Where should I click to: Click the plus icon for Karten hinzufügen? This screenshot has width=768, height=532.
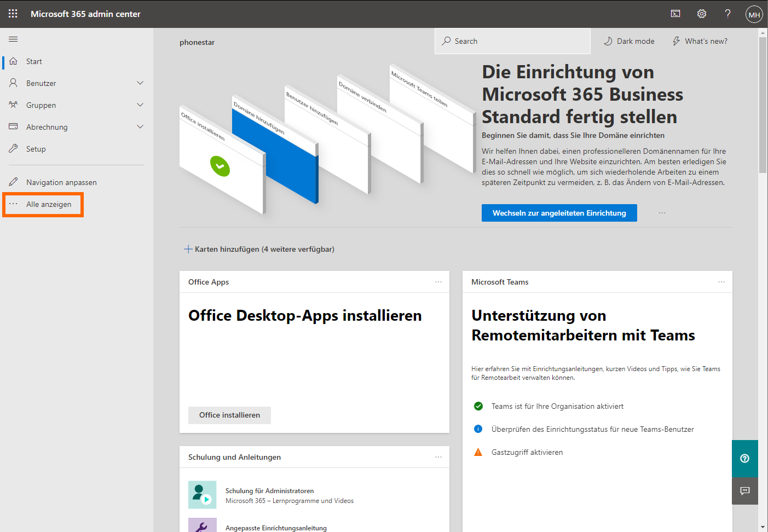tap(188, 249)
